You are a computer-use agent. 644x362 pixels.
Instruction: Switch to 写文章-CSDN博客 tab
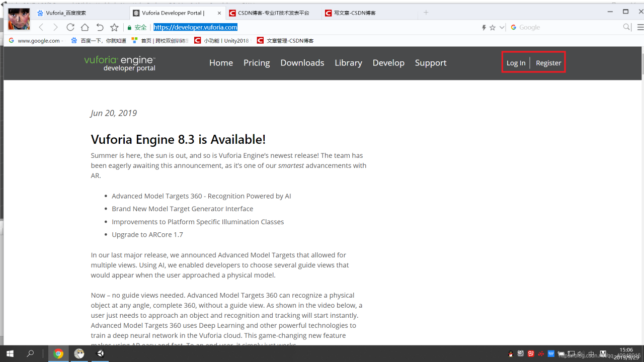click(x=370, y=13)
